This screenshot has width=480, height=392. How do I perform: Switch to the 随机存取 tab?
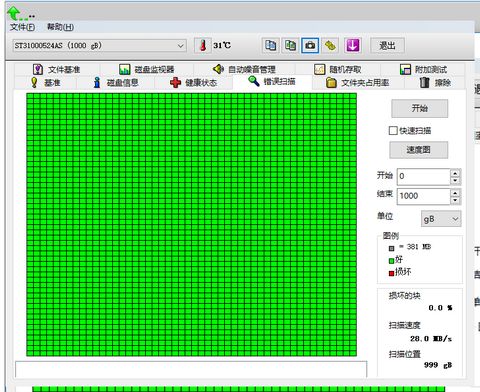pos(338,69)
